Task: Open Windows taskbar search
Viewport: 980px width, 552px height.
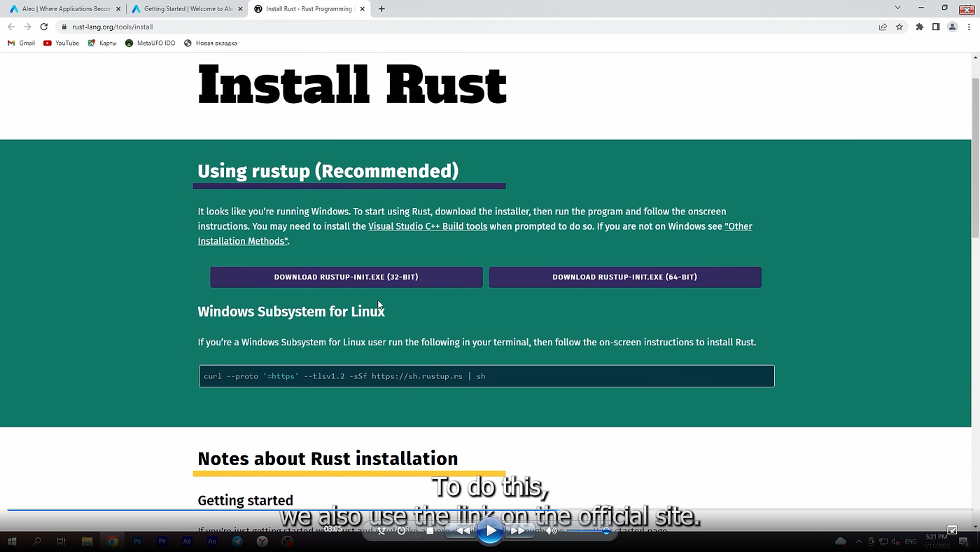Action: pyautogui.click(x=37, y=541)
